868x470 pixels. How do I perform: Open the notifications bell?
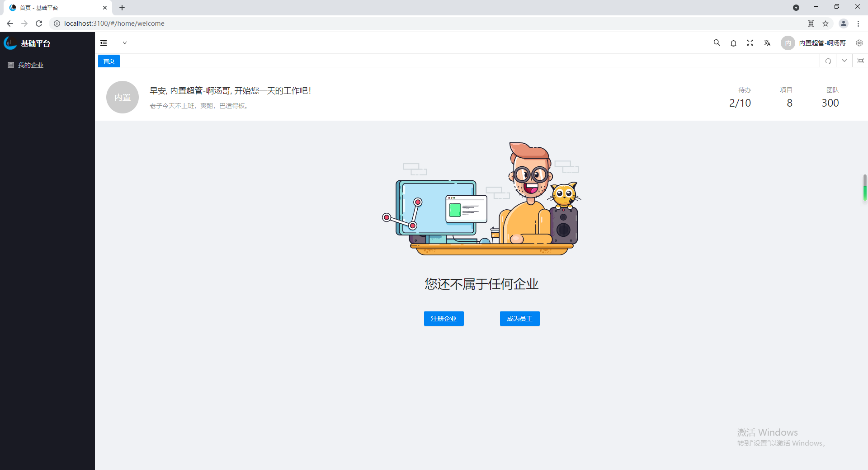coord(733,43)
